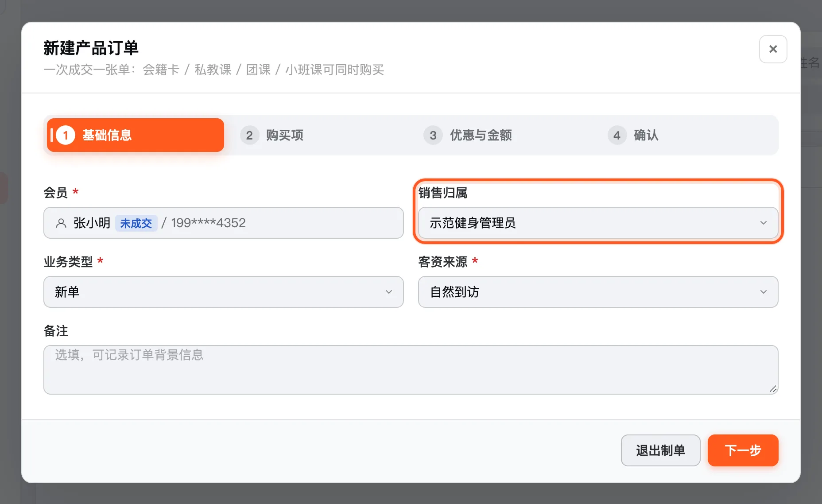Click the 下一步 button
This screenshot has height=504, width=822.
point(743,450)
